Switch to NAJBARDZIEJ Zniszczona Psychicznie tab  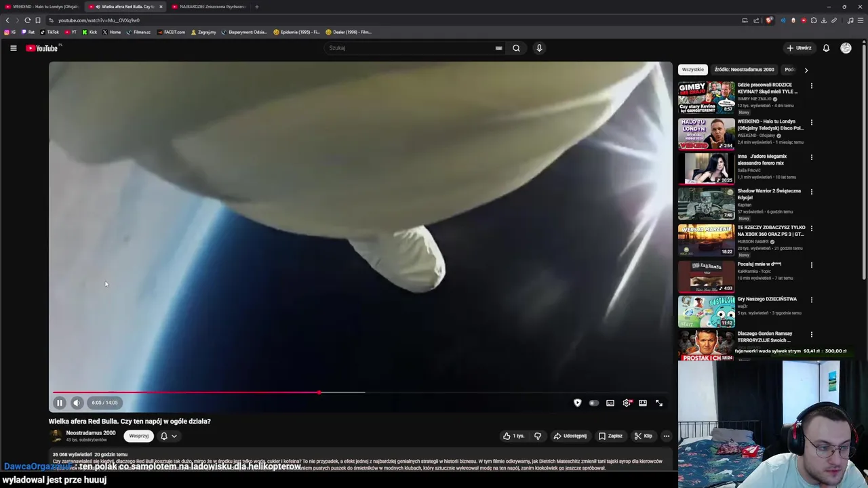[208, 7]
